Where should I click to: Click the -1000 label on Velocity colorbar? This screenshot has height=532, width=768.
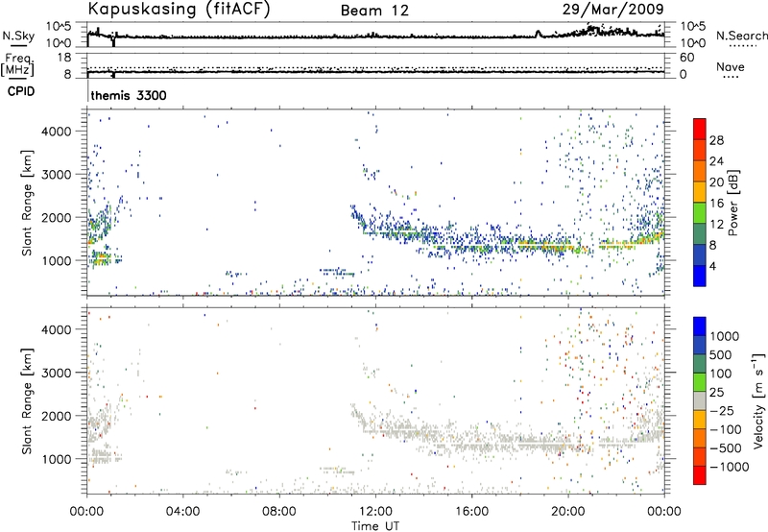(x=729, y=467)
